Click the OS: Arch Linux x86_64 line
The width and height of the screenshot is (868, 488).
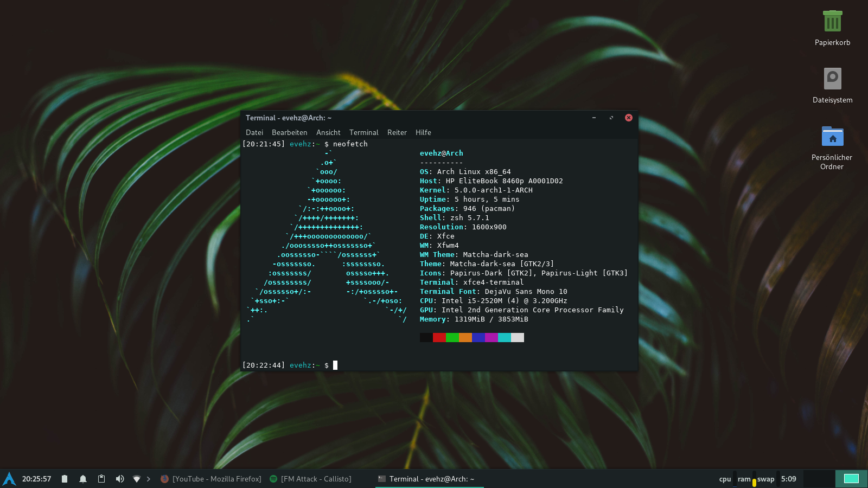pos(465,171)
